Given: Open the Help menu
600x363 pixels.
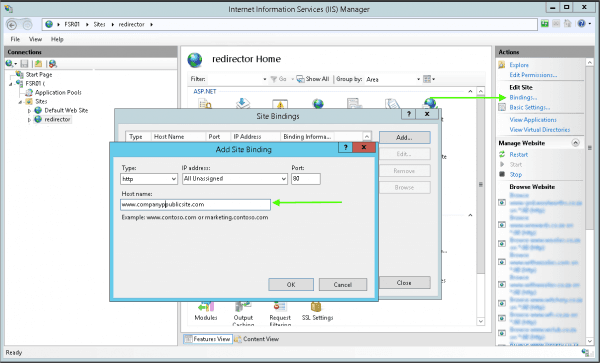Looking at the screenshot, I should pos(57,39).
